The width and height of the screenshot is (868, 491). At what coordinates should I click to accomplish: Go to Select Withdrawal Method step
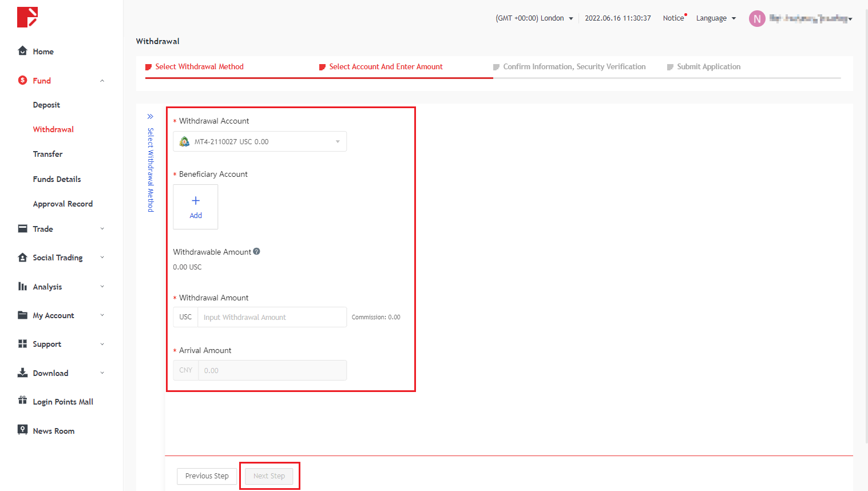(x=199, y=67)
